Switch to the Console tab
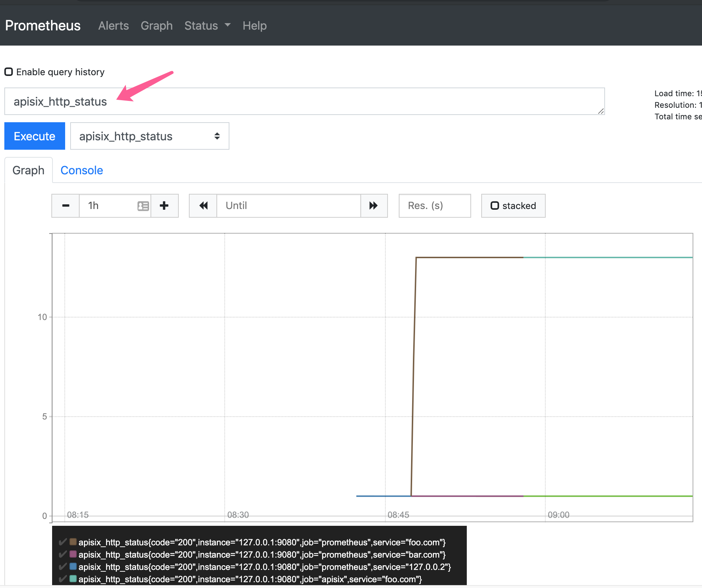Image resolution: width=702 pixels, height=588 pixels. tap(82, 170)
